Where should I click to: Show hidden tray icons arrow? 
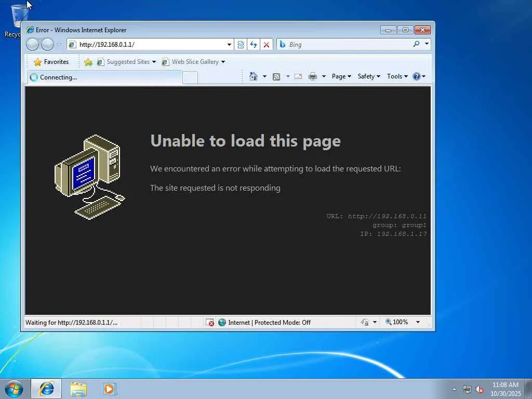coord(454,389)
